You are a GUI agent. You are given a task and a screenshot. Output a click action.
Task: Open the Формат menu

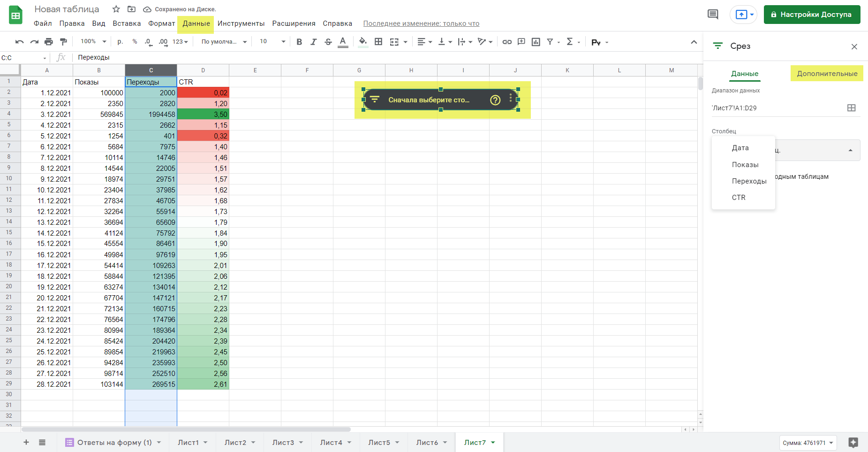161,23
